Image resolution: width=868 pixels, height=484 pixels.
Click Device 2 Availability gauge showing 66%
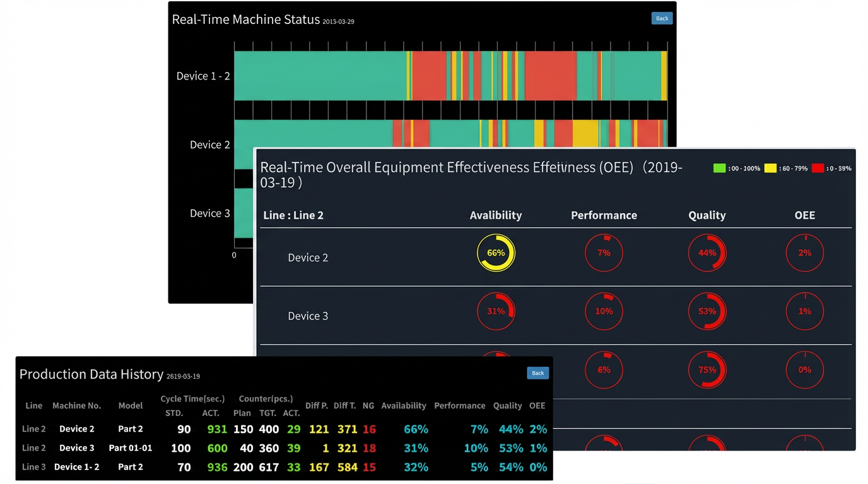pos(496,253)
